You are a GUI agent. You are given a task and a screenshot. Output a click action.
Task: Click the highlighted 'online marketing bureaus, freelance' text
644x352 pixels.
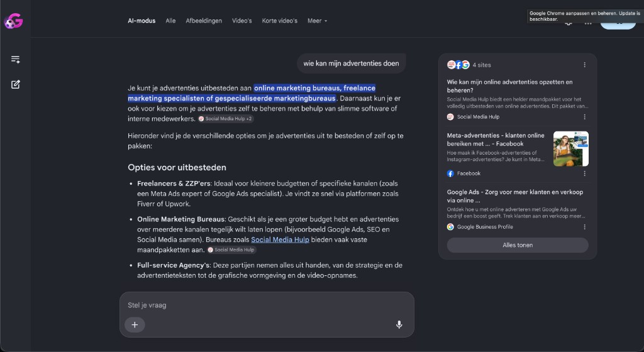tap(314, 88)
